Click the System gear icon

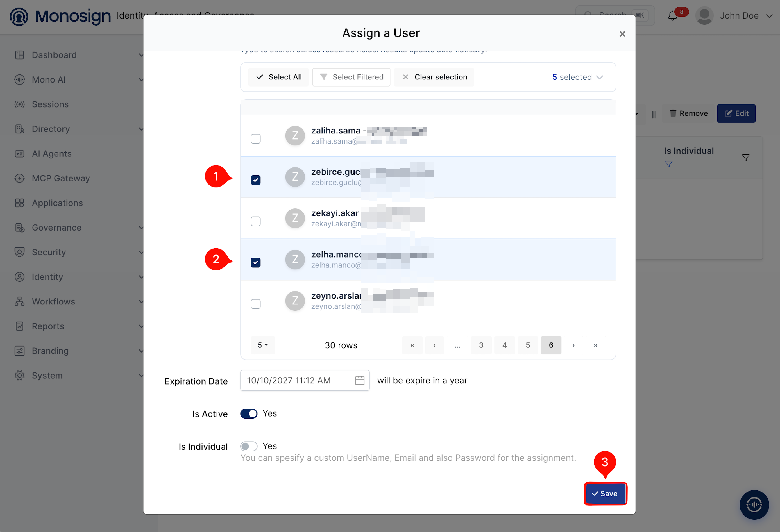19,375
